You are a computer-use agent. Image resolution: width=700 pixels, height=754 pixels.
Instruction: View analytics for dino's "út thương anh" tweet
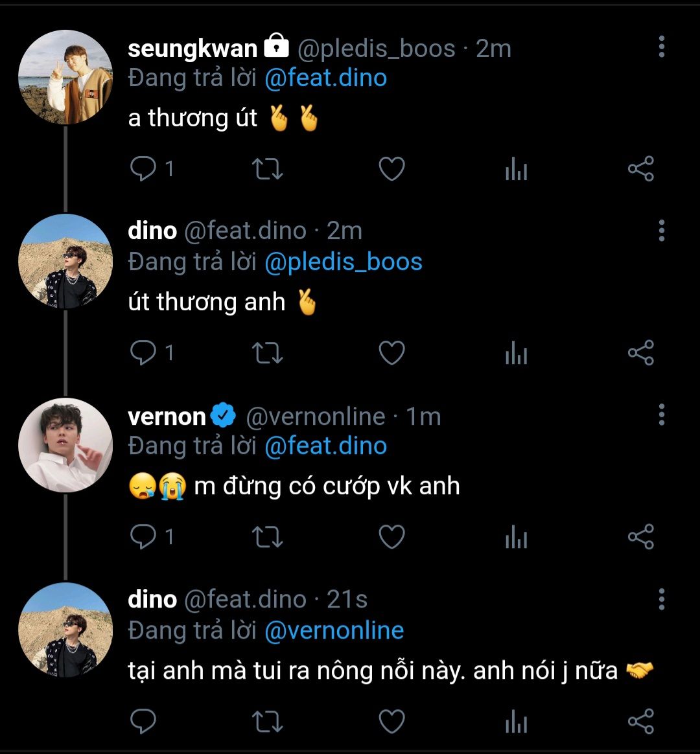click(x=516, y=353)
